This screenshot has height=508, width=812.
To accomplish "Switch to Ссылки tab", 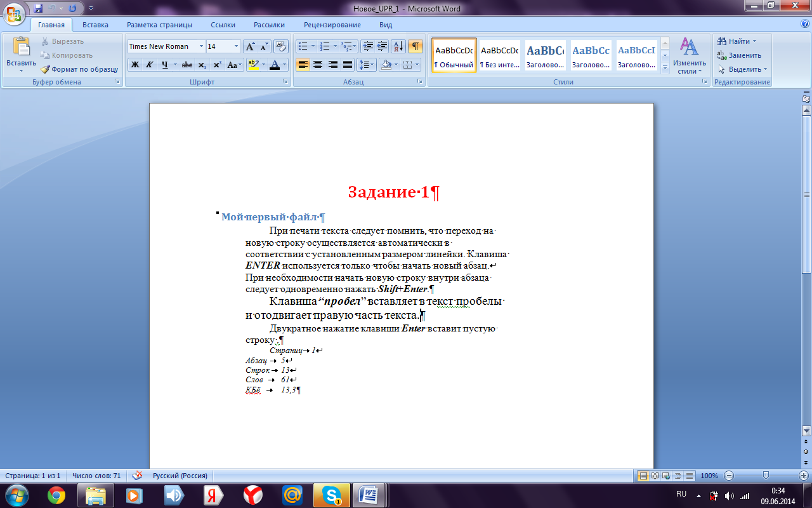I will (223, 25).
